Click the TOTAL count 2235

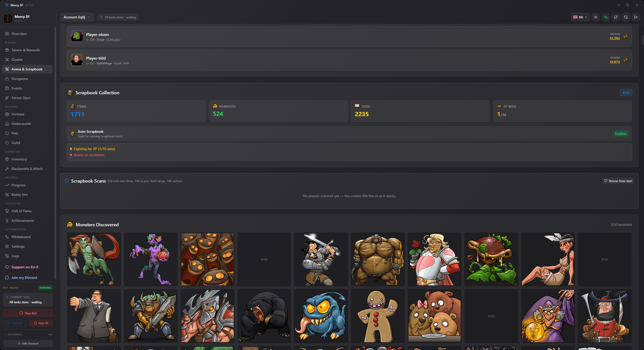[x=362, y=114]
